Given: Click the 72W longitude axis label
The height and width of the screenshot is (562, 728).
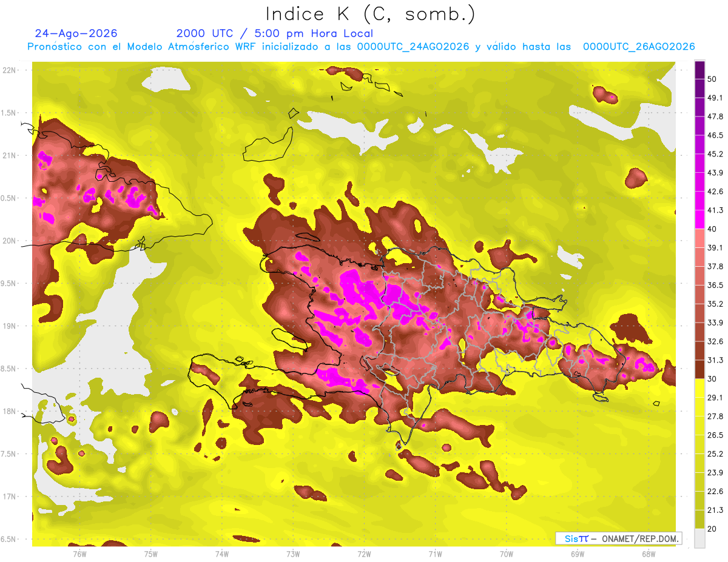Looking at the screenshot, I should (364, 554).
